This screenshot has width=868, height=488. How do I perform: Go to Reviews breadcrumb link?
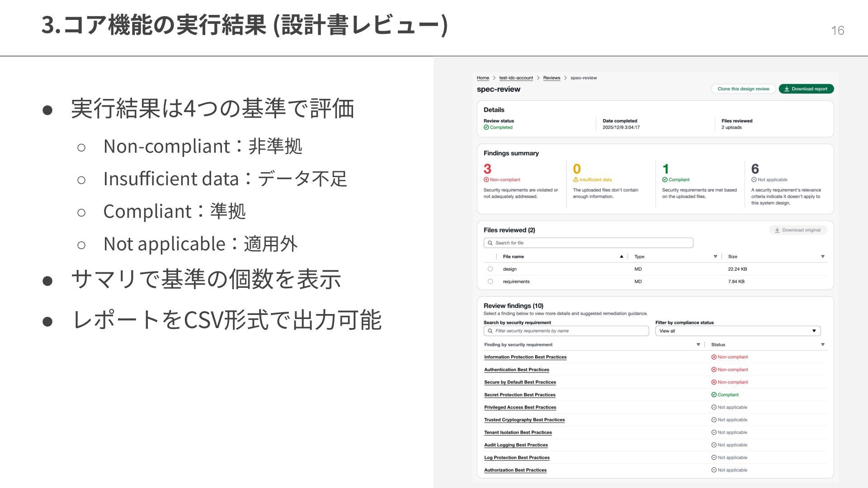[x=551, y=78]
